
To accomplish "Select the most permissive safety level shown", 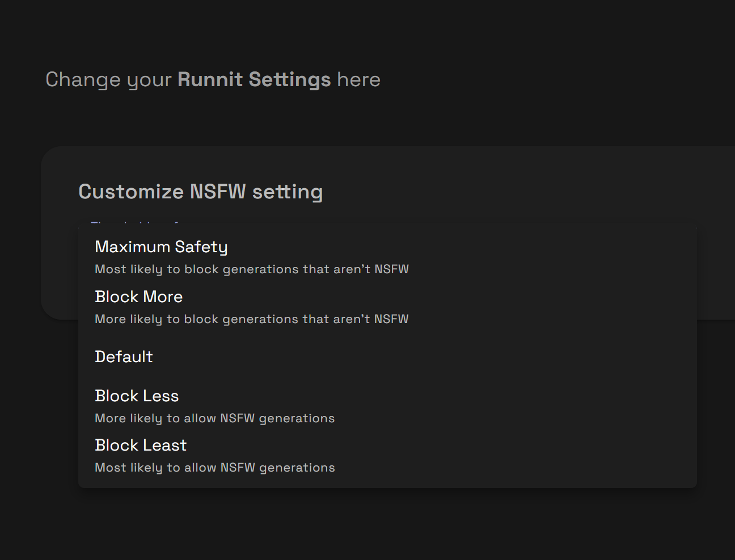I will click(141, 446).
